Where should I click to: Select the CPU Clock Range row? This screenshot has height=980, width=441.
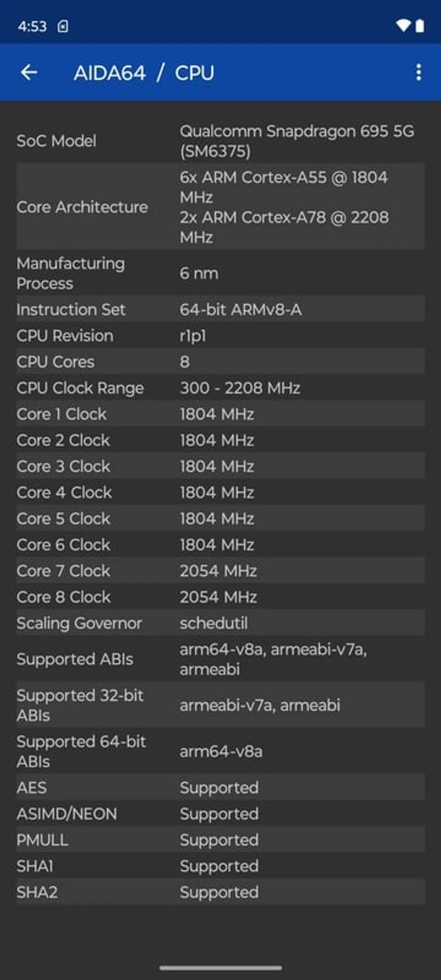(220, 388)
